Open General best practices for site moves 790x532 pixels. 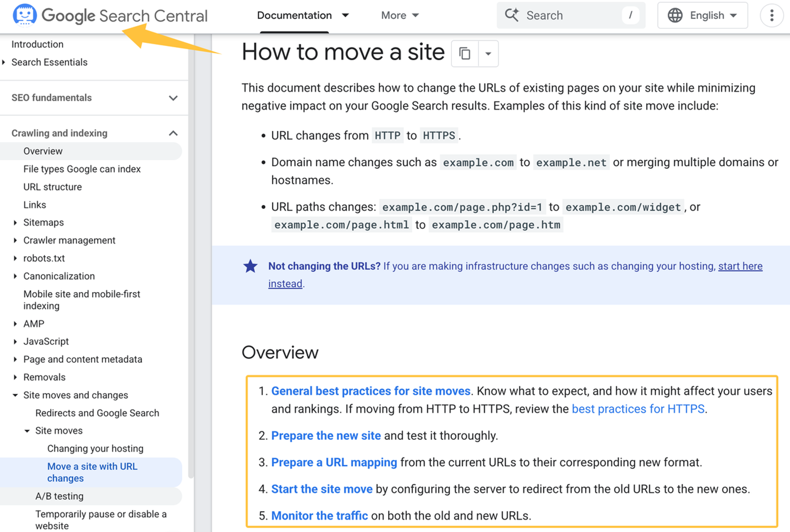click(x=371, y=391)
